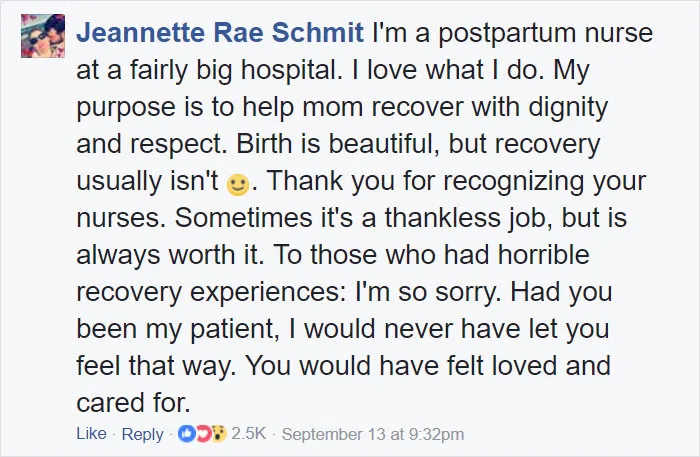Reply to Jeannette's comment

[142, 434]
